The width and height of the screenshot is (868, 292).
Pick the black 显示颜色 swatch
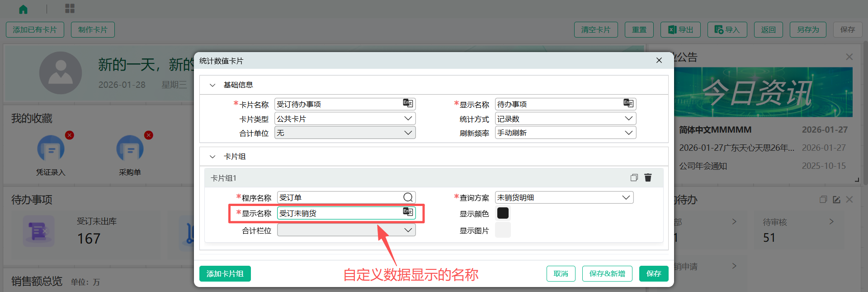point(503,213)
